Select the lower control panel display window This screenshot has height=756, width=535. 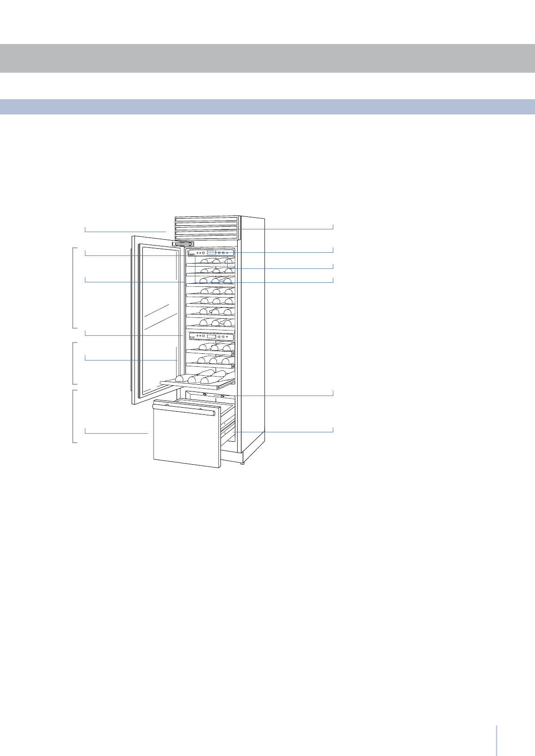(x=212, y=336)
